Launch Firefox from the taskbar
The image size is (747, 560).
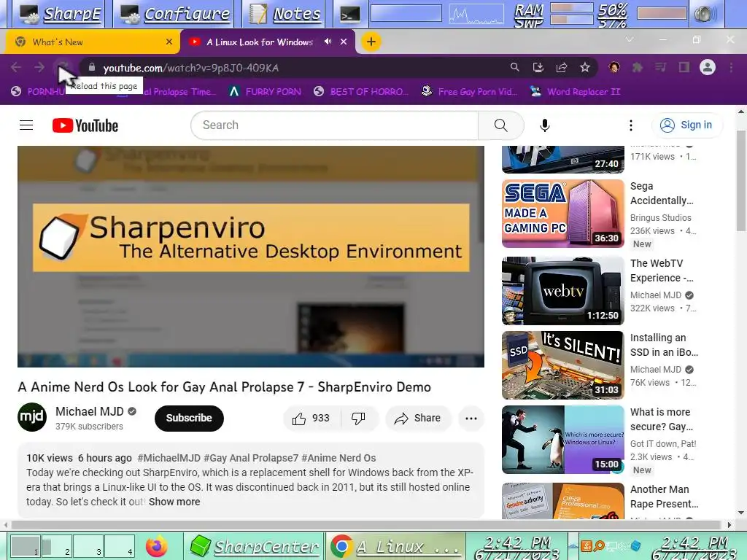[157, 546]
